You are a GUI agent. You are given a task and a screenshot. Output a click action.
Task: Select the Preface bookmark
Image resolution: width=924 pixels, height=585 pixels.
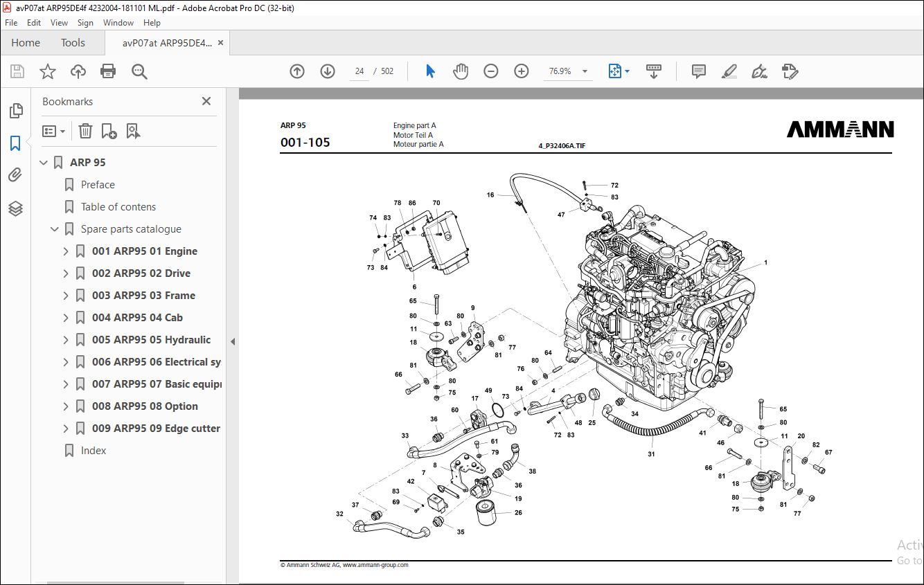[98, 185]
